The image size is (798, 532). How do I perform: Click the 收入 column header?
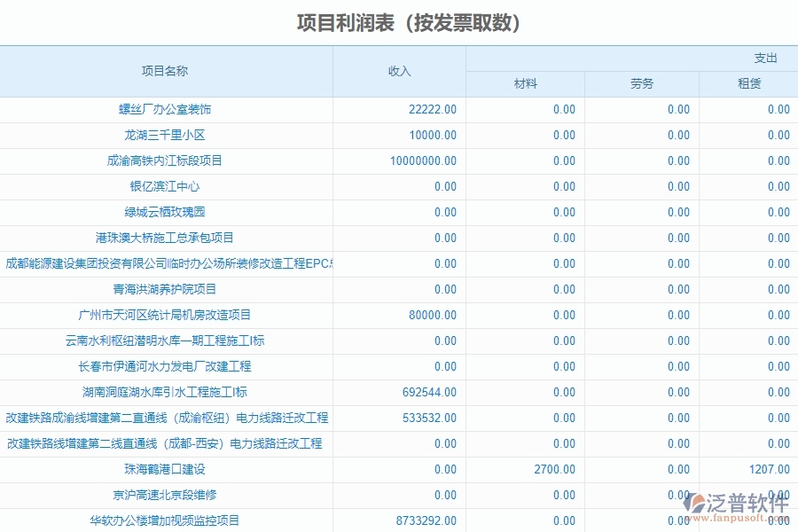tap(399, 73)
